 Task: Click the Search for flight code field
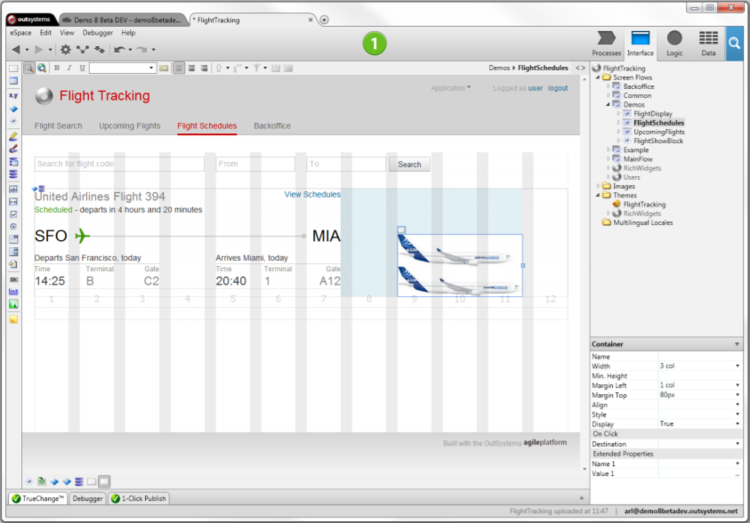pos(119,164)
